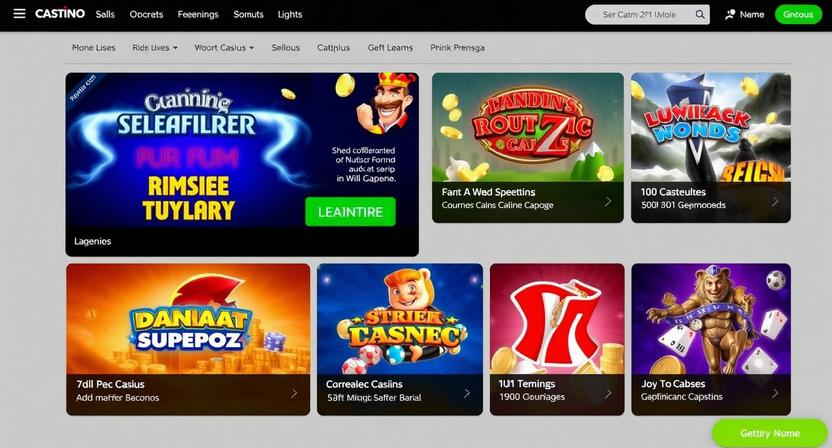Screen dimensions: 832x448
Task: Open the hamburger menu icon
Action: [x=20, y=14]
